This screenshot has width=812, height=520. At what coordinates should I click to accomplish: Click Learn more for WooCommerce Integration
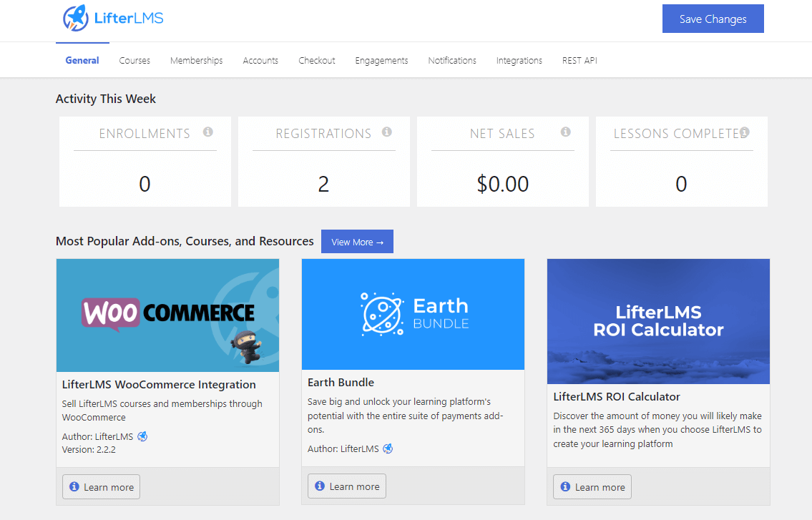coord(101,487)
